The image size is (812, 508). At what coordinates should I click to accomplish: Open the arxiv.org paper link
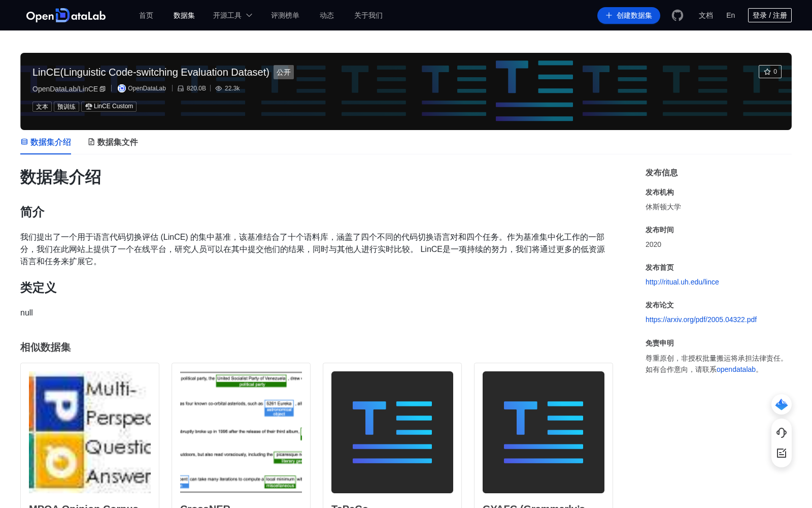(x=701, y=320)
